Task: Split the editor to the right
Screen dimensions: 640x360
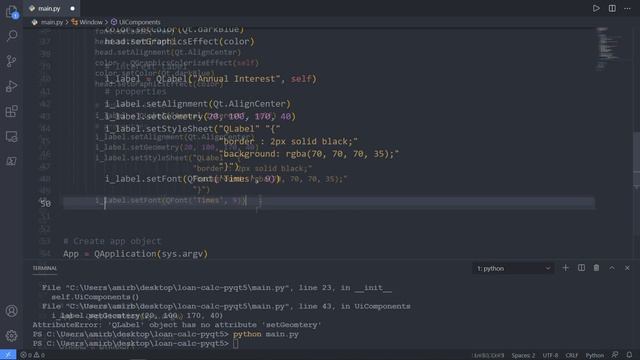Action: point(612,8)
